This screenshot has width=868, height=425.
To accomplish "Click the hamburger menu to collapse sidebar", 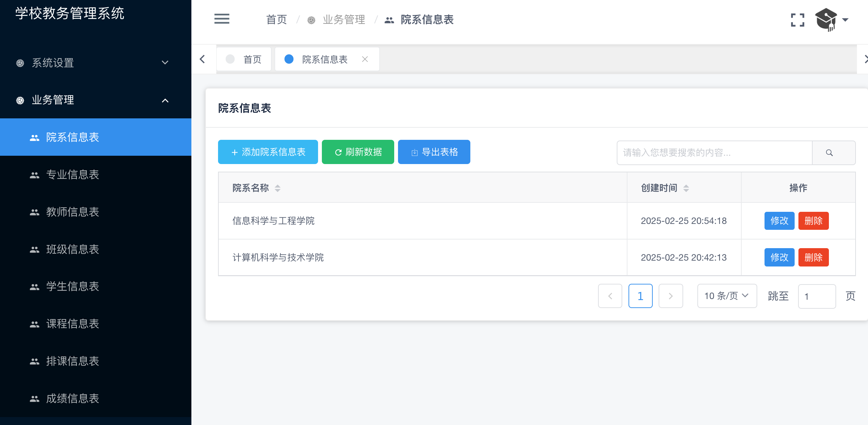I will coord(221,19).
